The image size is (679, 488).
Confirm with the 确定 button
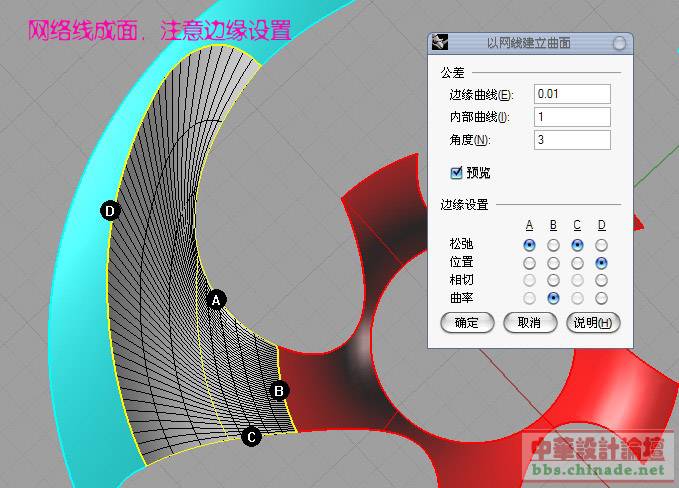point(467,323)
